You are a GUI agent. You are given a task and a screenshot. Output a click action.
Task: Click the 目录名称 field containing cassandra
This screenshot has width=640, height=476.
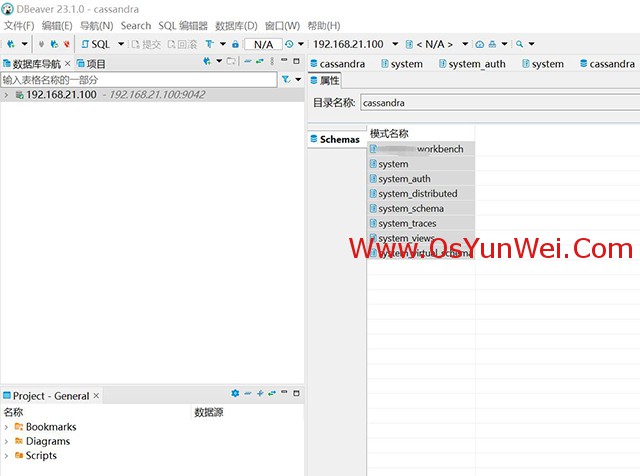[500, 102]
